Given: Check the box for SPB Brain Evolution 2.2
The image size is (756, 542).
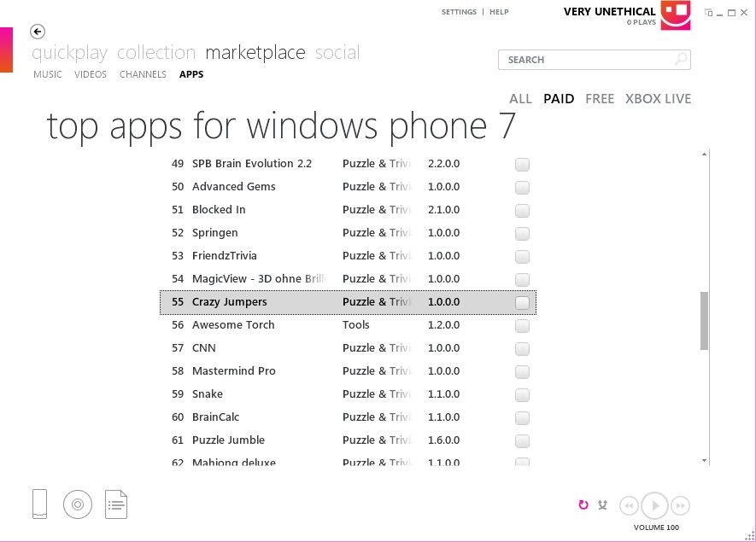Looking at the screenshot, I should [x=522, y=164].
